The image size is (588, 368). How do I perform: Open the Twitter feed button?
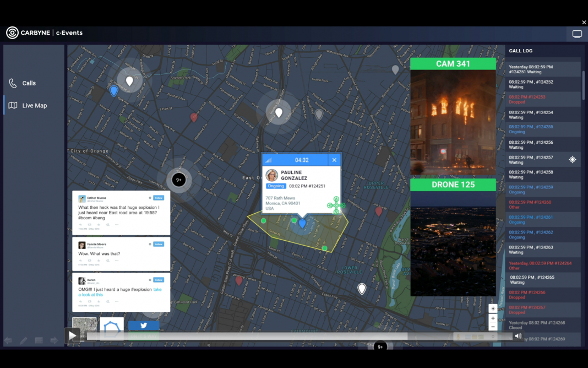point(144,326)
